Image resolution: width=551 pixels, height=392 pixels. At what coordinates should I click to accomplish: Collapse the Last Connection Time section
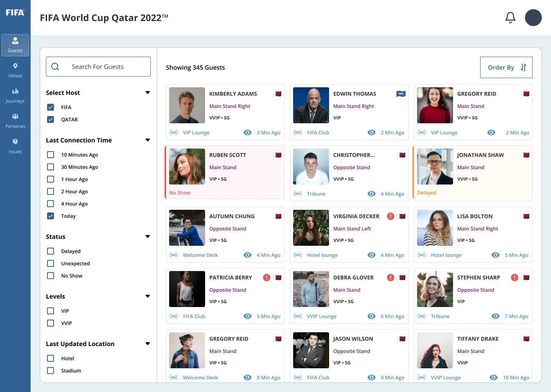148,140
